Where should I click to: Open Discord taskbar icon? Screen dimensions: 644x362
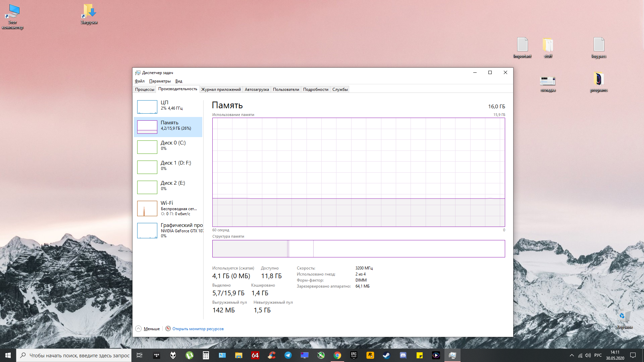(403, 355)
